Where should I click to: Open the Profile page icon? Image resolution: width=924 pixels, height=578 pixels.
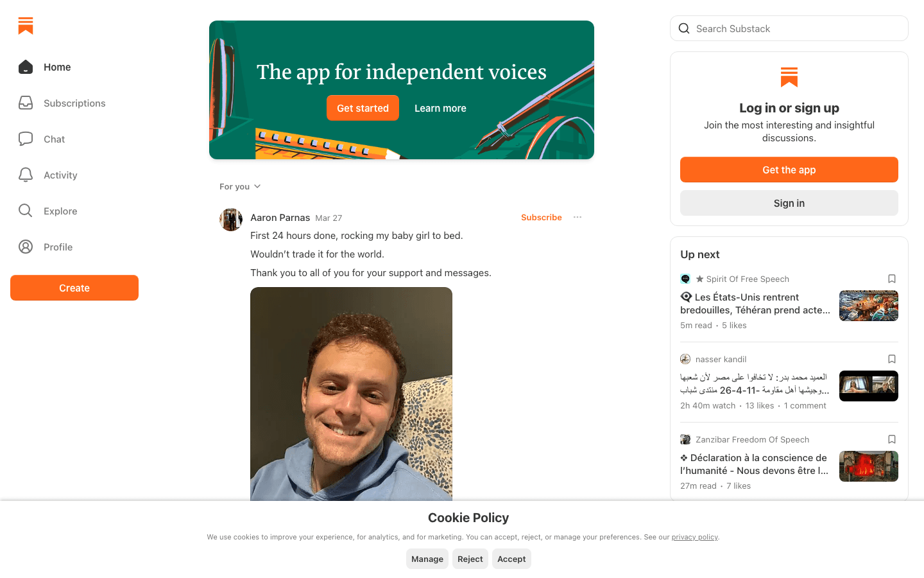point(26,247)
